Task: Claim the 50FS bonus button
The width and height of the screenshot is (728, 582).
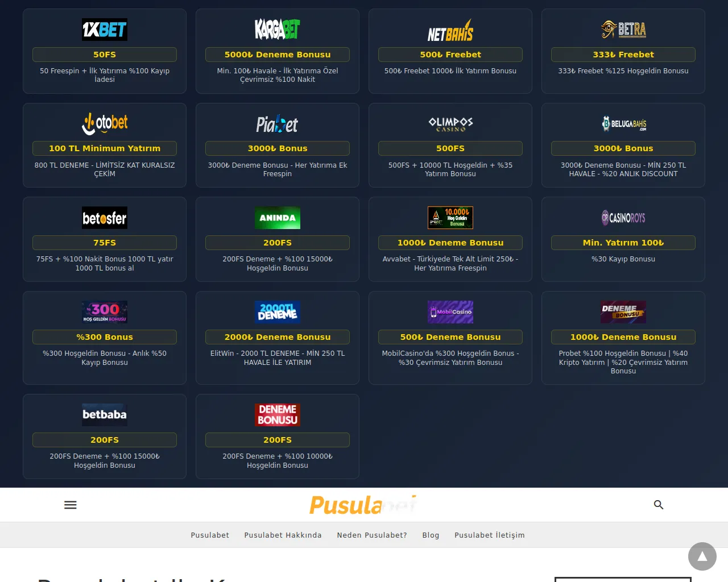Action: [x=105, y=55]
